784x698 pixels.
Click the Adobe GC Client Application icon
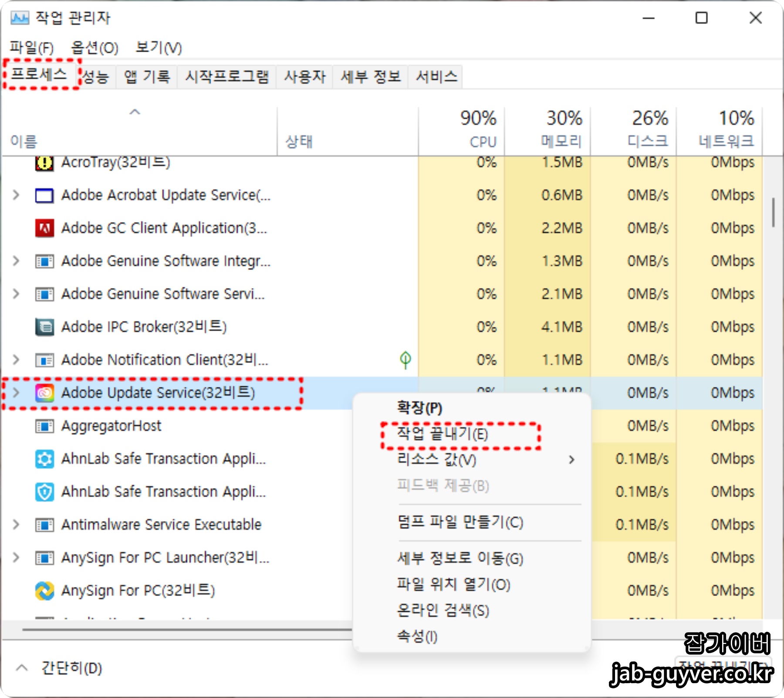click(x=44, y=228)
